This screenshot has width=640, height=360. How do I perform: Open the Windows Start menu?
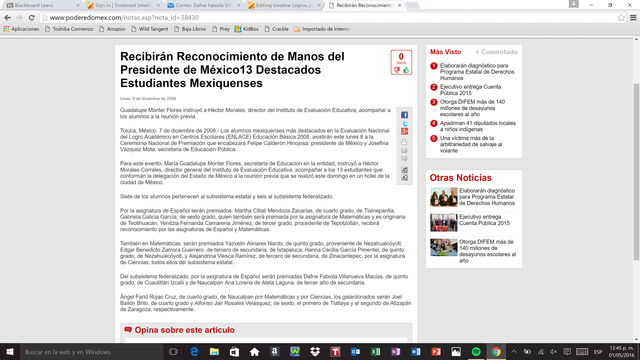coord(10,352)
